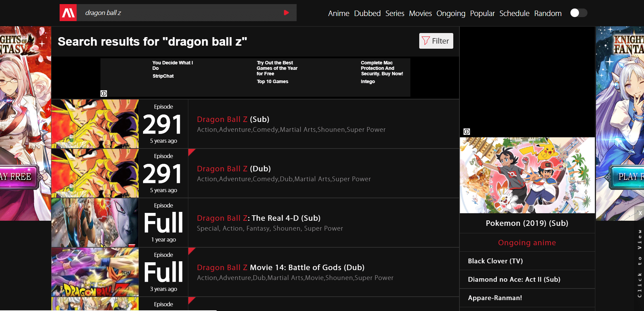644x311 pixels.
Task: Submit search with red play arrow
Action: pos(286,13)
